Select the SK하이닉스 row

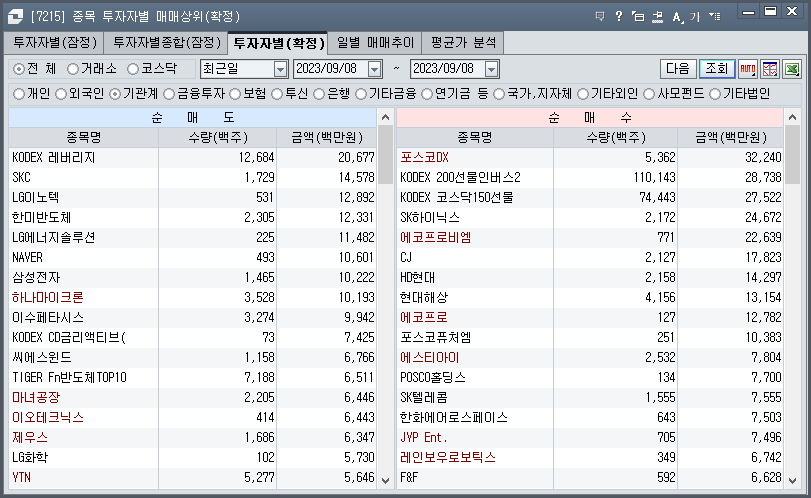pos(590,218)
